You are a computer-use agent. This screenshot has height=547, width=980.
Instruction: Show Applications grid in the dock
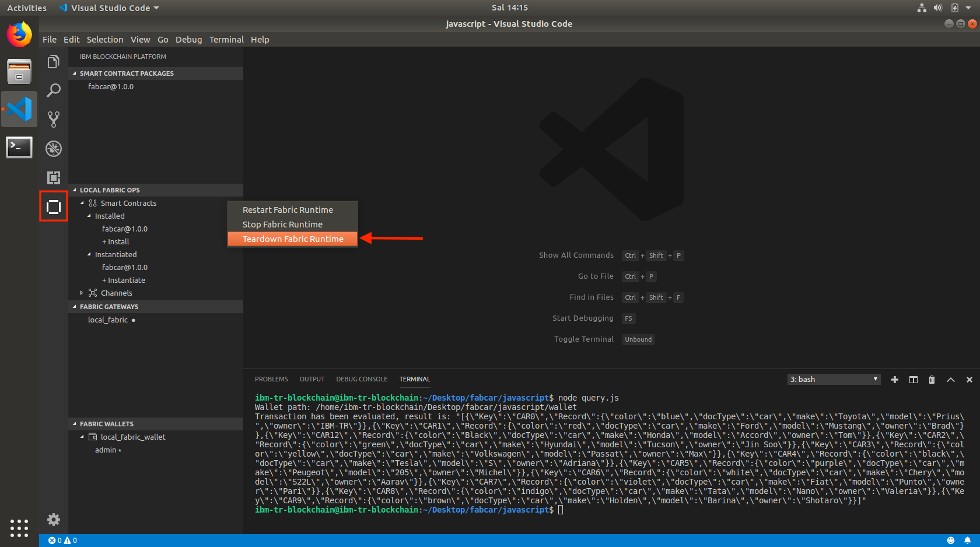pyautogui.click(x=19, y=528)
